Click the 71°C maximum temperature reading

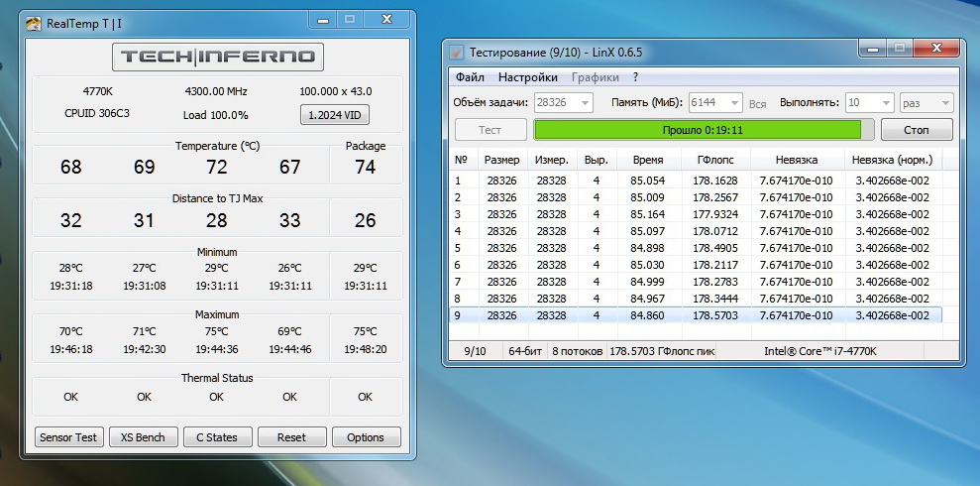[x=144, y=331]
